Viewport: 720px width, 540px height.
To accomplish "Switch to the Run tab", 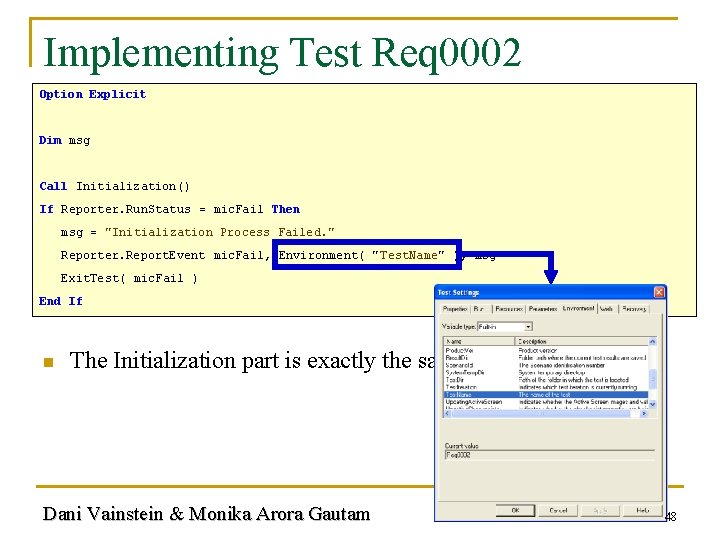I will tap(479, 309).
